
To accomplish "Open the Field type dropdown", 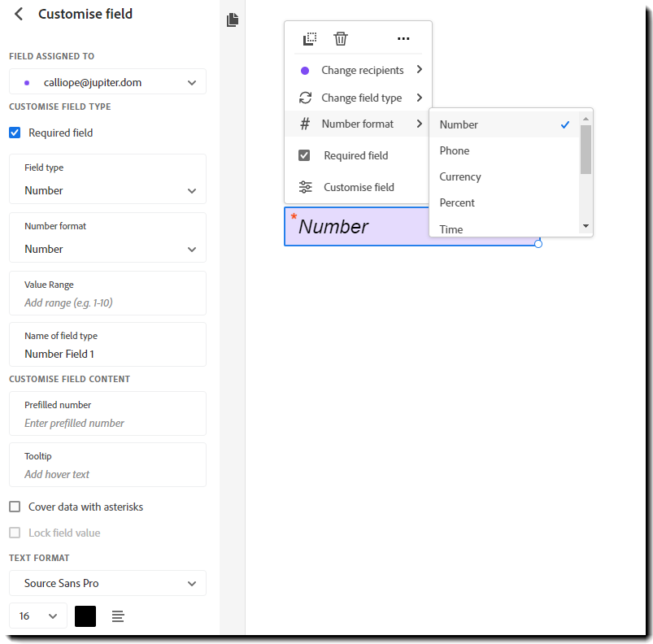I will (x=107, y=190).
